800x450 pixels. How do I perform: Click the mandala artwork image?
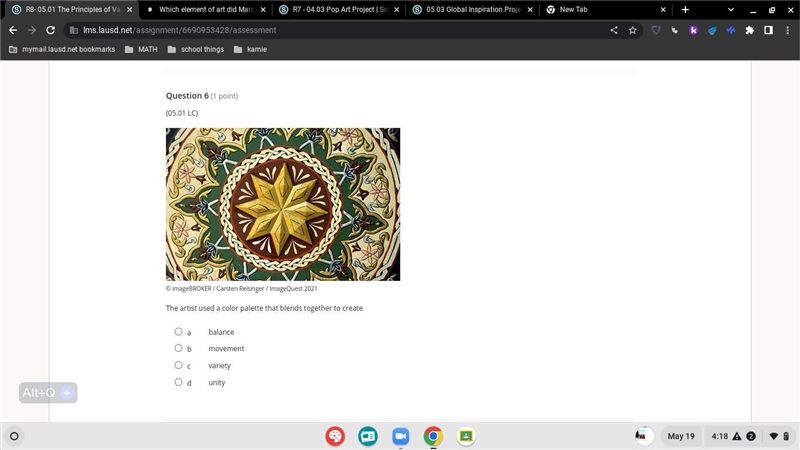pyautogui.click(x=283, y=204)
